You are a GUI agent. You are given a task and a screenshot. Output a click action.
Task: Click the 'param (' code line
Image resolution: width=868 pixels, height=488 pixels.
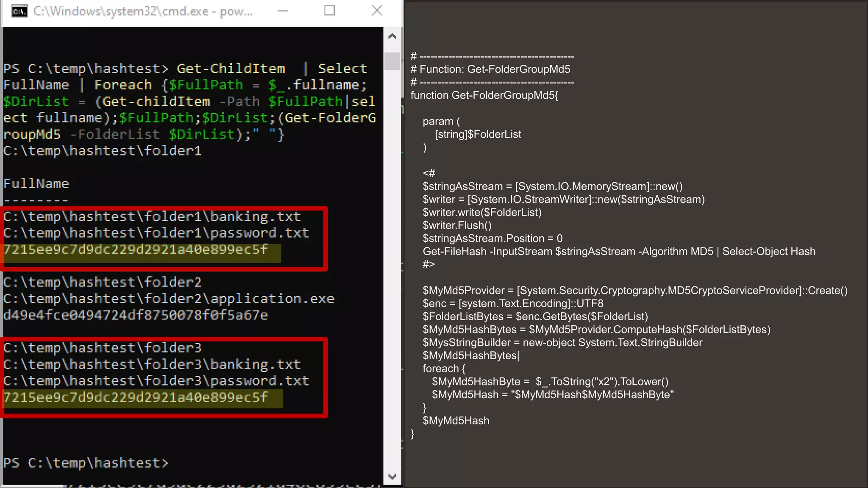441,122
